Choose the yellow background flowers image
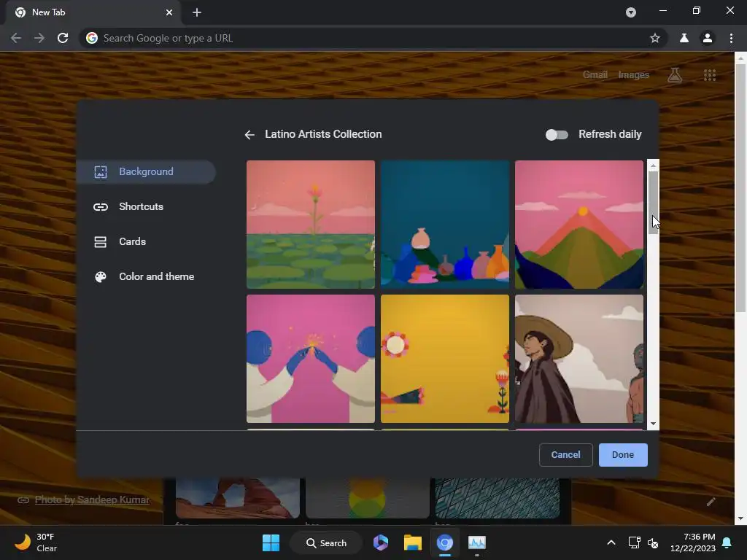Image resolution: width=747 pixels, height=560 pixels. click(445, 359)
